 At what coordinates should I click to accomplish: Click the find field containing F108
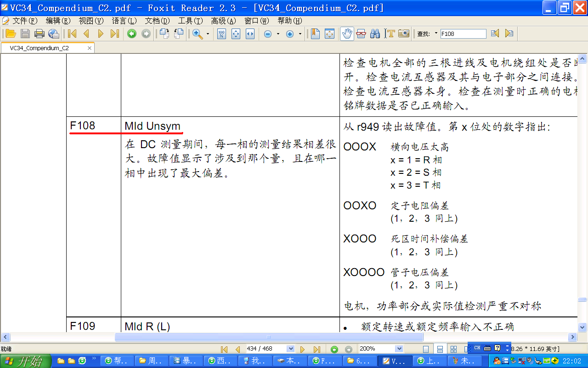click(463, 34)
